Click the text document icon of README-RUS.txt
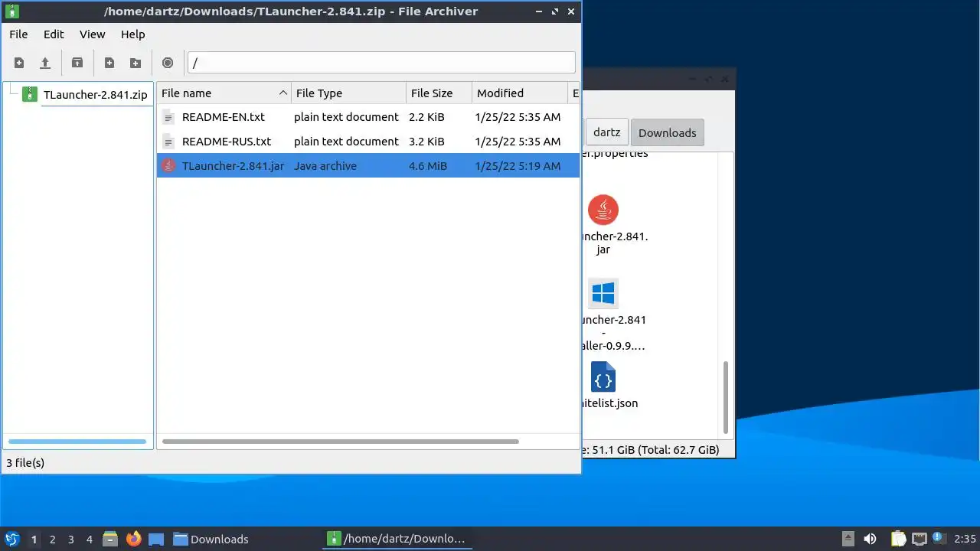The image size is (980, 551). (168, 142)
